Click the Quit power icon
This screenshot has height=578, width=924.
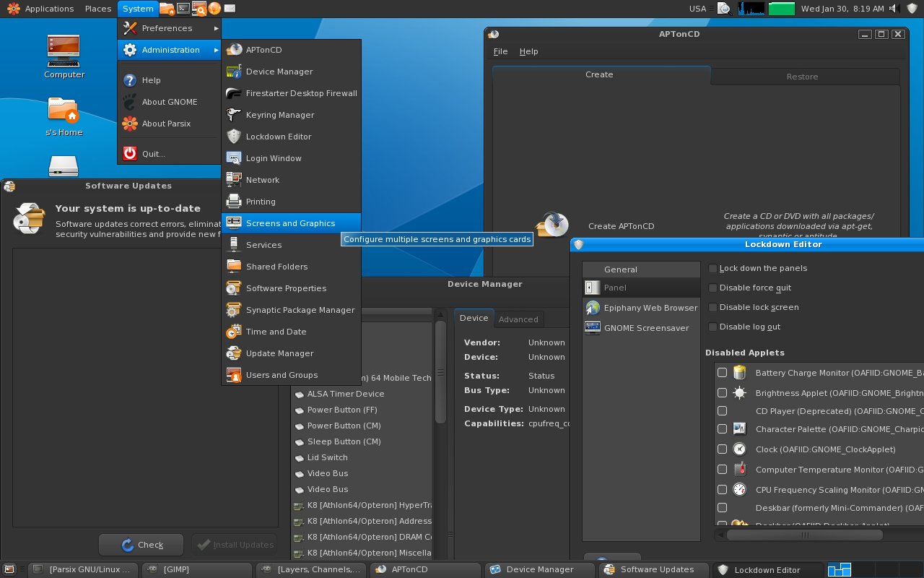tap(130, 153)
